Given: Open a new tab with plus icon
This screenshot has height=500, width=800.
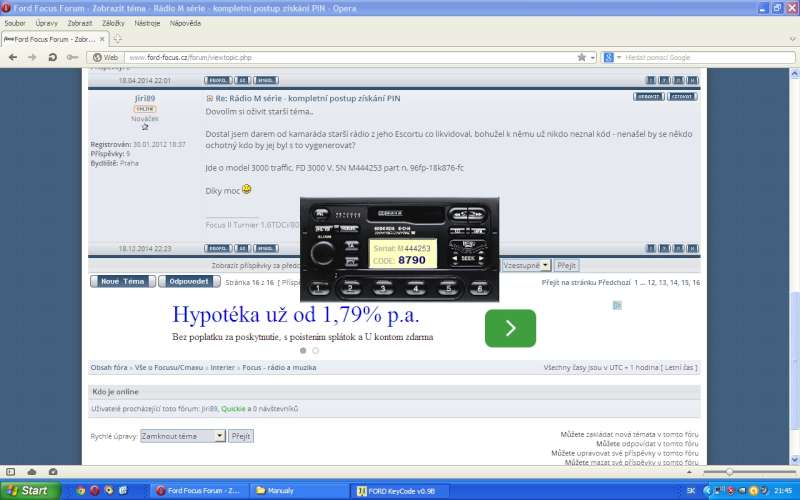Looking at the screenshot, I should [x=117, y=38].
